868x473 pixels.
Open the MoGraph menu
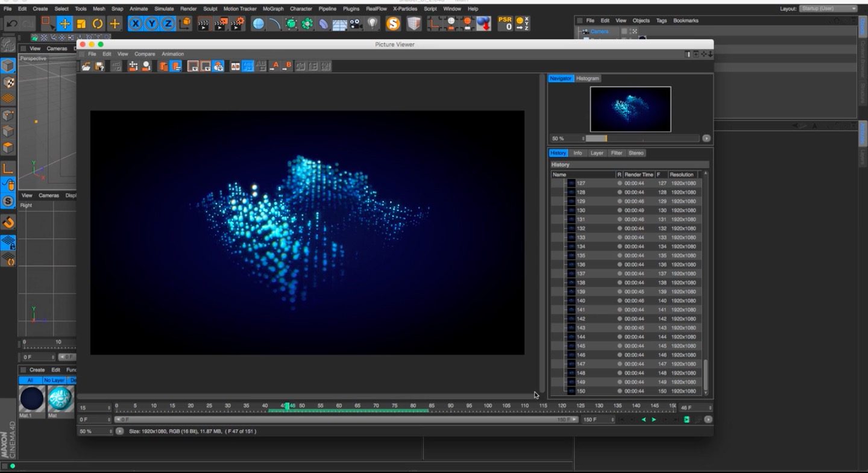[x=273, y=9]
